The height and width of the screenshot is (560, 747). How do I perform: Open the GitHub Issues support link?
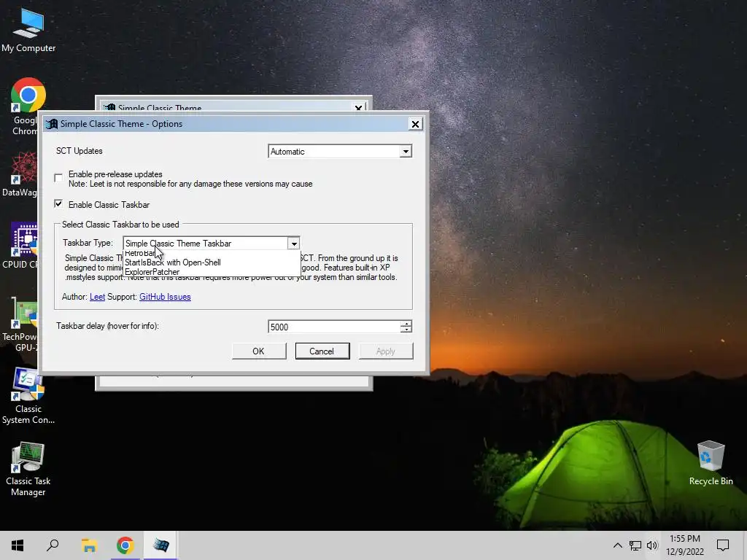pyautogui.click(x=165, y=297)
